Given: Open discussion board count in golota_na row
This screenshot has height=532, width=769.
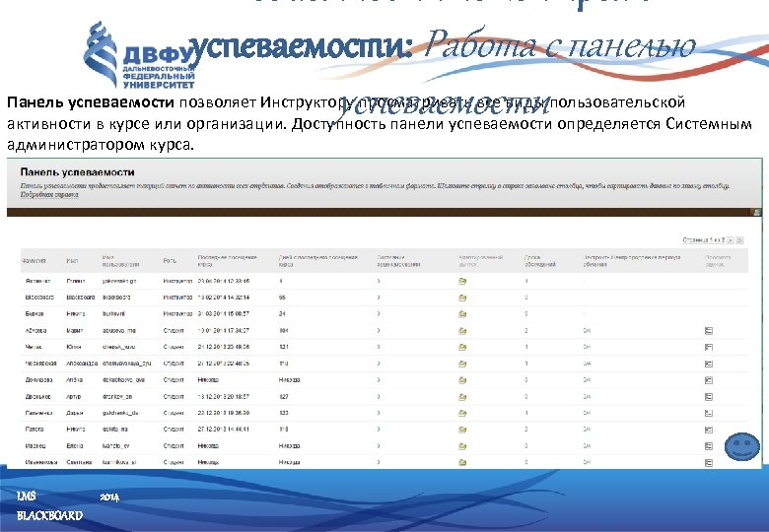Looking at the screenshot, I should tap(526, 430).
